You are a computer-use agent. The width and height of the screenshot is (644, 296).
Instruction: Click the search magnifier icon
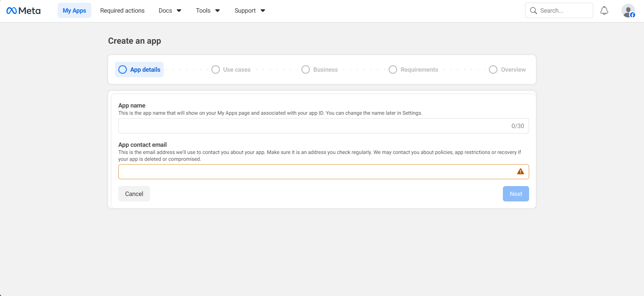533,11
